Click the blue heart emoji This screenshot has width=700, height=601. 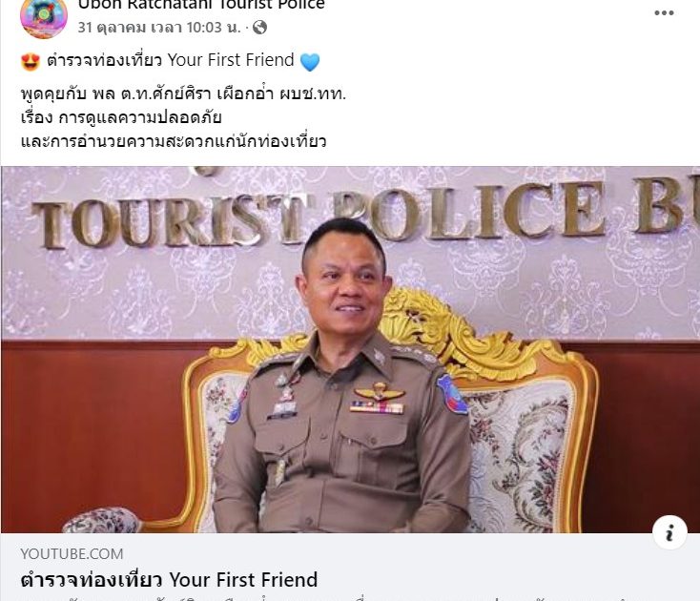(x=310, y=62)
